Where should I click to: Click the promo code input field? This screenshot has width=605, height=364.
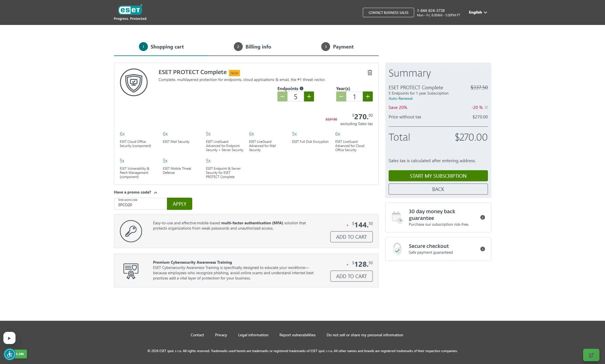click(140, 205)
